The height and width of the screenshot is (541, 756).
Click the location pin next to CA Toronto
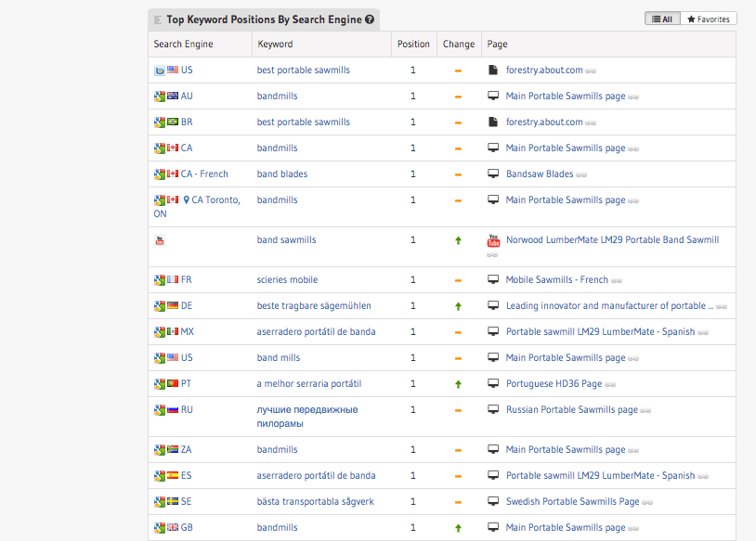click(186, 200)
